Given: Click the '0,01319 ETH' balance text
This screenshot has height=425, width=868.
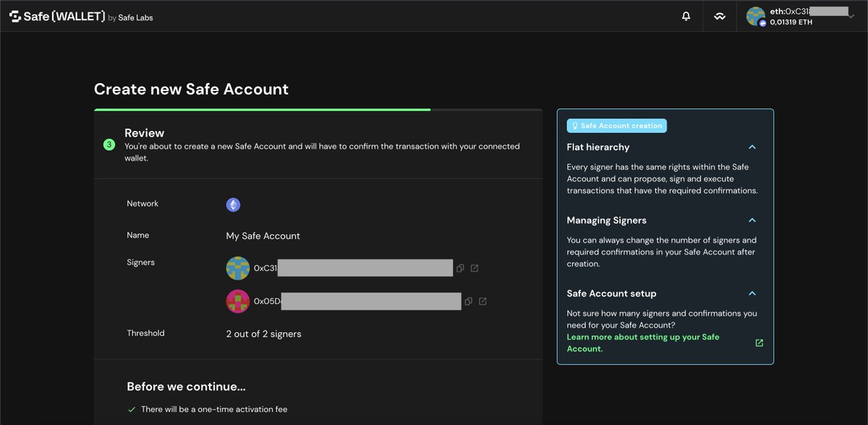Looking at the screenshot, I should tap(791, 22).
